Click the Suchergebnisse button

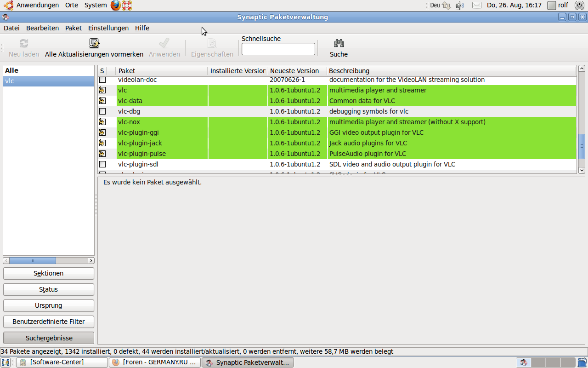[x=49, y=338]
